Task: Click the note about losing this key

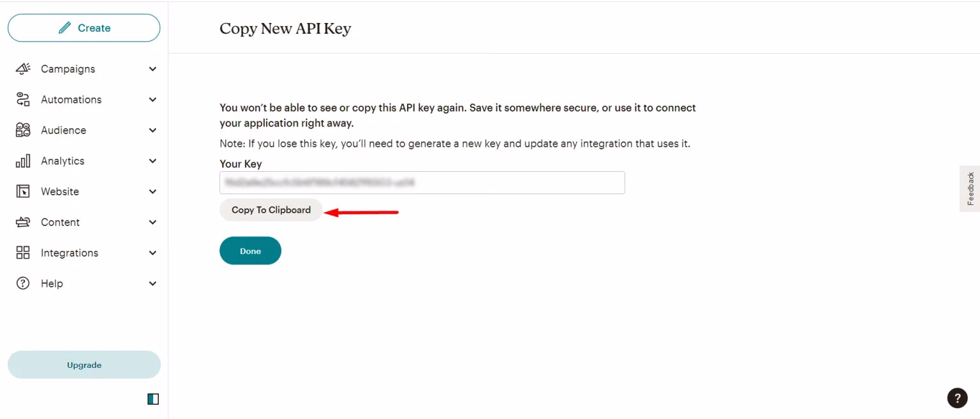Action: click(x=455, y=144)
